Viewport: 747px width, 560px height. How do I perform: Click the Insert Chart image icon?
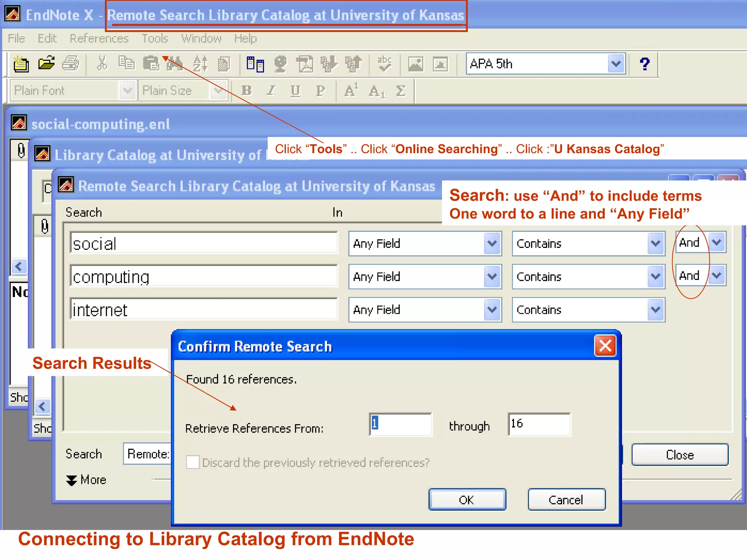(440, 64)
